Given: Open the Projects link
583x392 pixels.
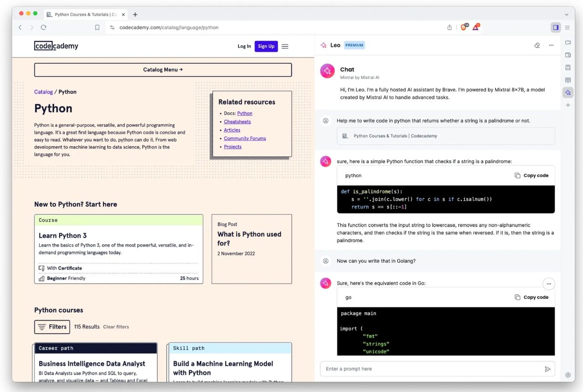Looking at the screenshot, I should pyautogui.click(x=232, y=147).
